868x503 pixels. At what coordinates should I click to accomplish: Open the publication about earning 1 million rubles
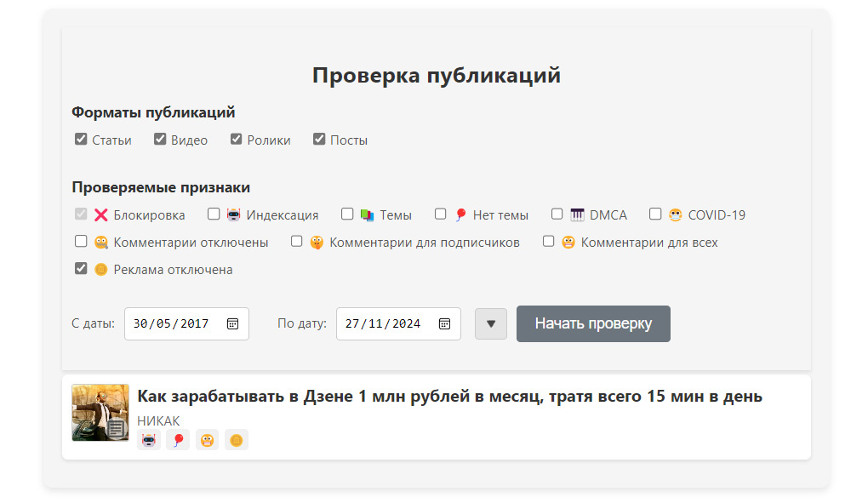coord(449,396)
